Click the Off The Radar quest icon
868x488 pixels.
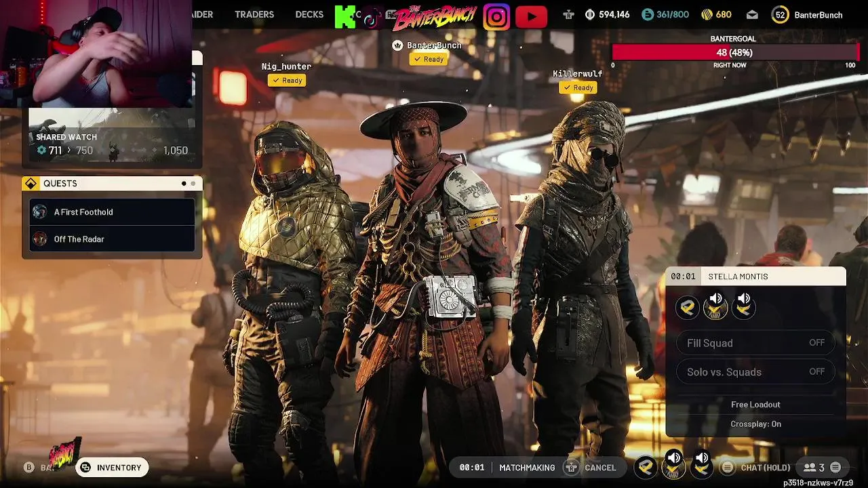click(40, 239)
